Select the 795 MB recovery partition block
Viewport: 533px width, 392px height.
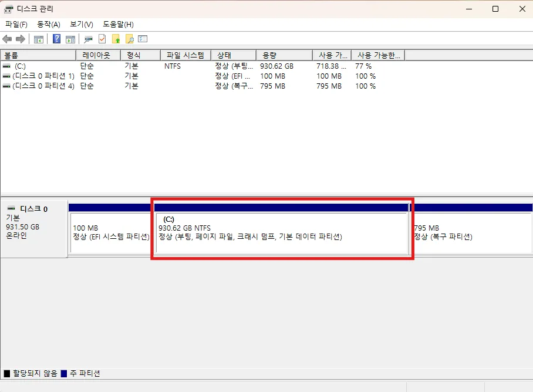coord(472,233)
